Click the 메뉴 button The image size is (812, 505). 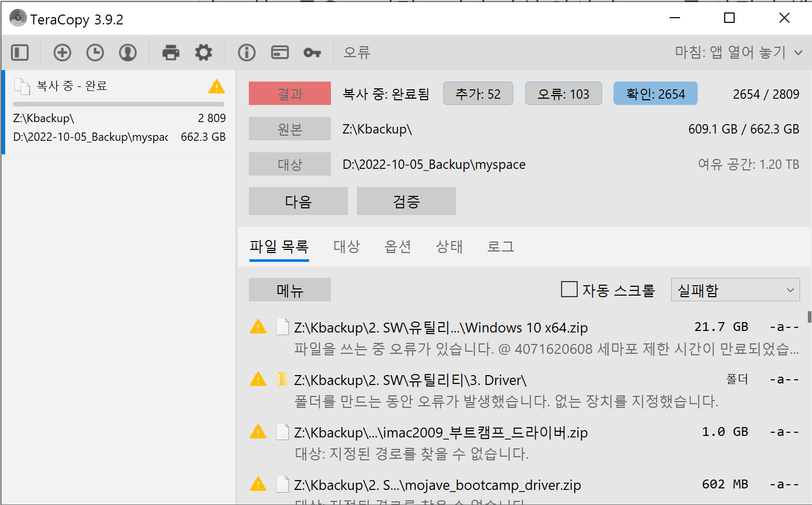click(x=290, y=290)
